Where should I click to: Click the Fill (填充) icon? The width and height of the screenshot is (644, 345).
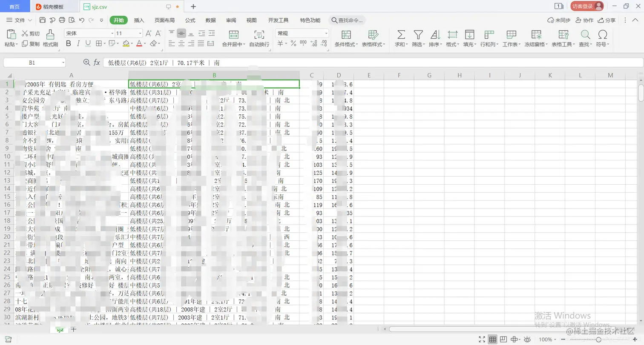[469, 34]
